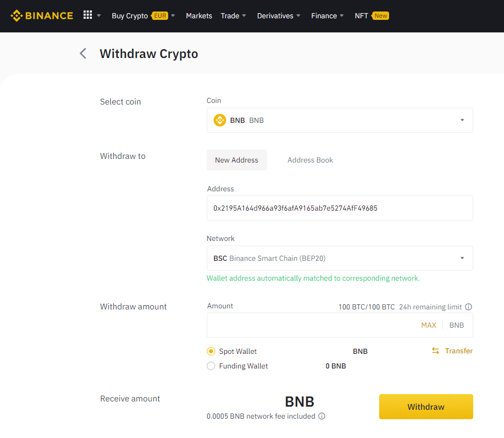Expand the arrow next to the grid icon

click(x=99, y=16)
